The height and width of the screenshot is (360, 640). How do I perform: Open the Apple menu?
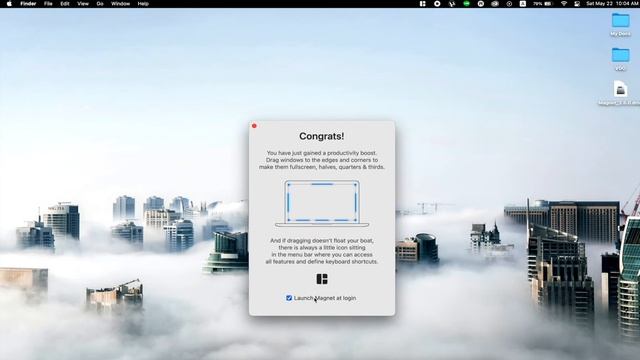click(9, 4)
